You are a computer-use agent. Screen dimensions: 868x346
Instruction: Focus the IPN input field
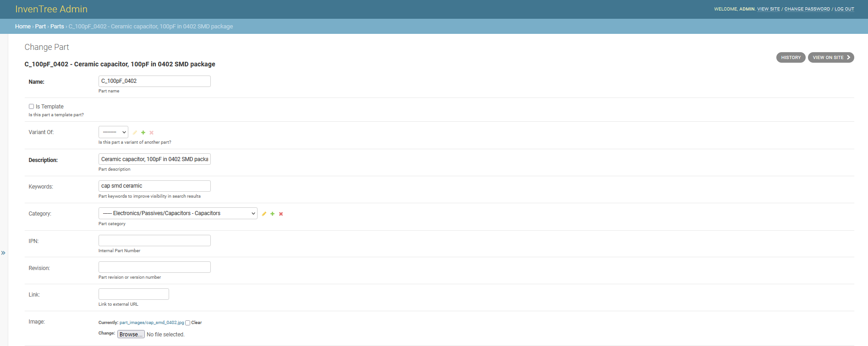coord(154,241)
